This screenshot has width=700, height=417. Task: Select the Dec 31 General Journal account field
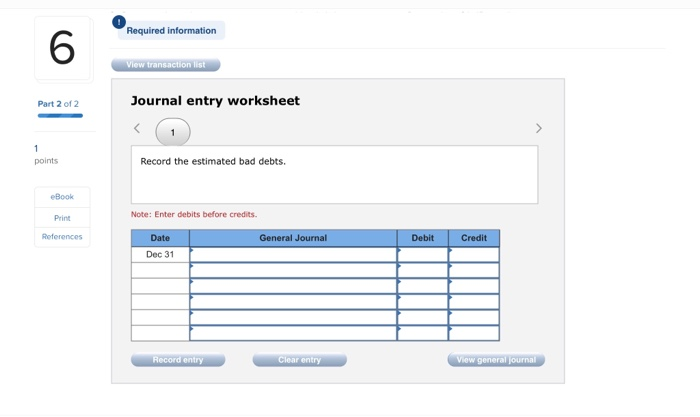[293, 254]
